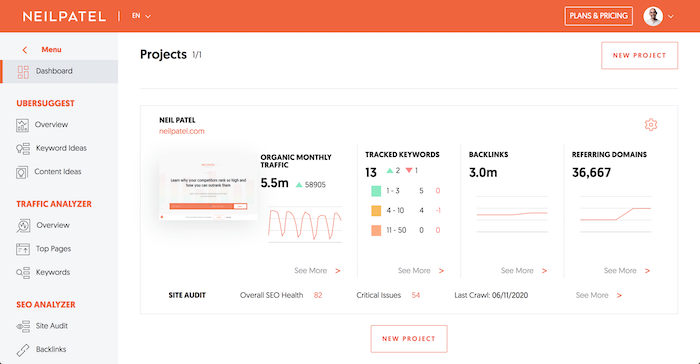Image resolution: width=700 pixels, height=364 pixels.
Task: Click Ubersuggest Overview chart icon
Action: [22, 125]
